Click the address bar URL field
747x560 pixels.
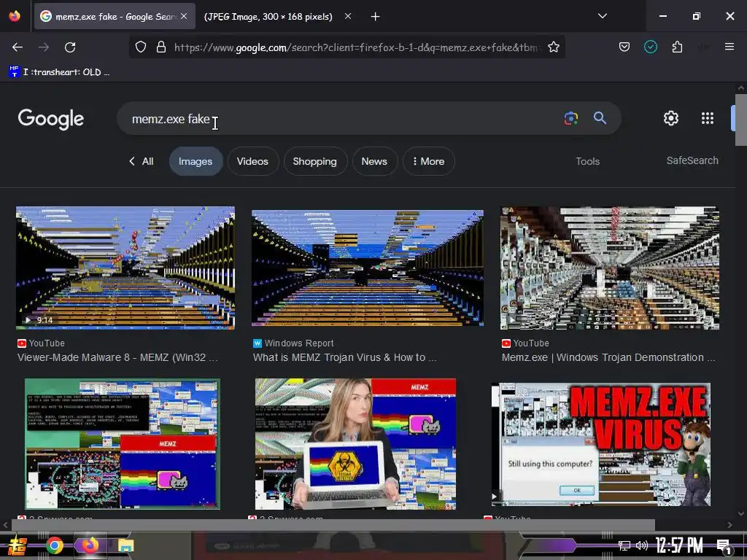click(x=356, y=47)
